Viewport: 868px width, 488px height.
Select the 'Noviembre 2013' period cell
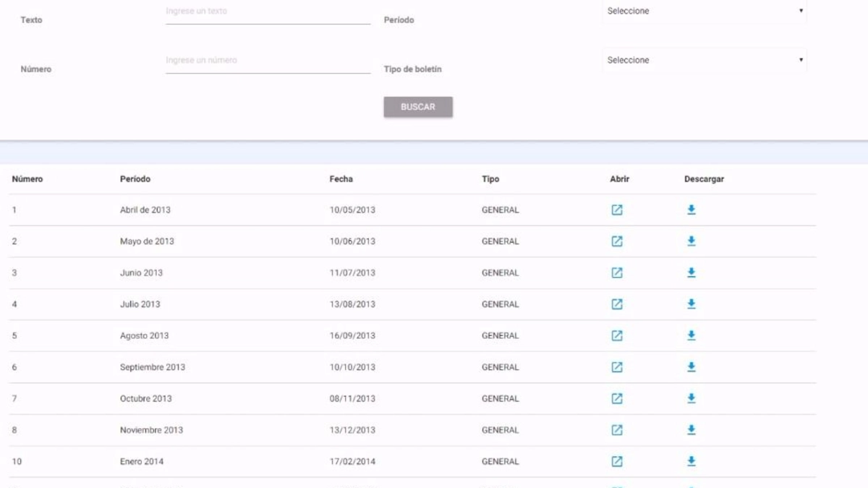coord(151,430)
